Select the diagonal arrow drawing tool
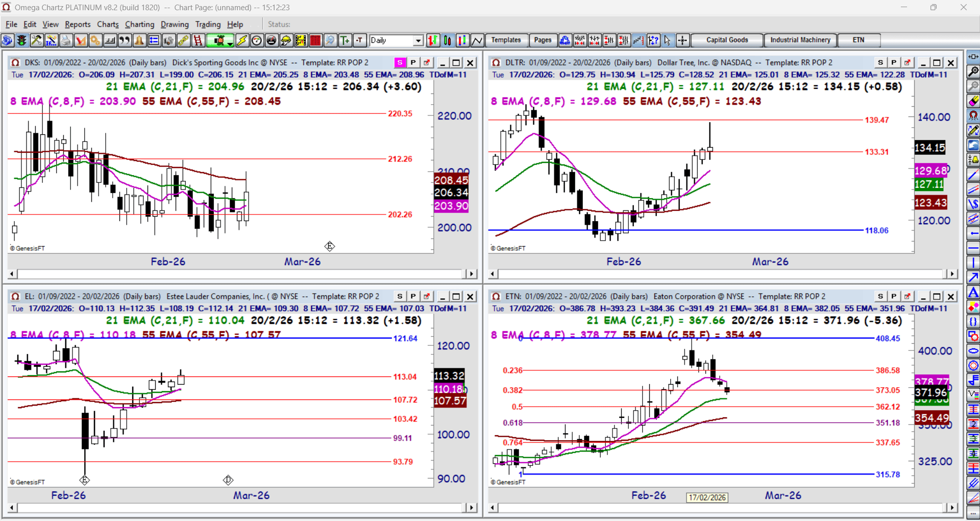980x521 pixels. [x=973, y=277]
